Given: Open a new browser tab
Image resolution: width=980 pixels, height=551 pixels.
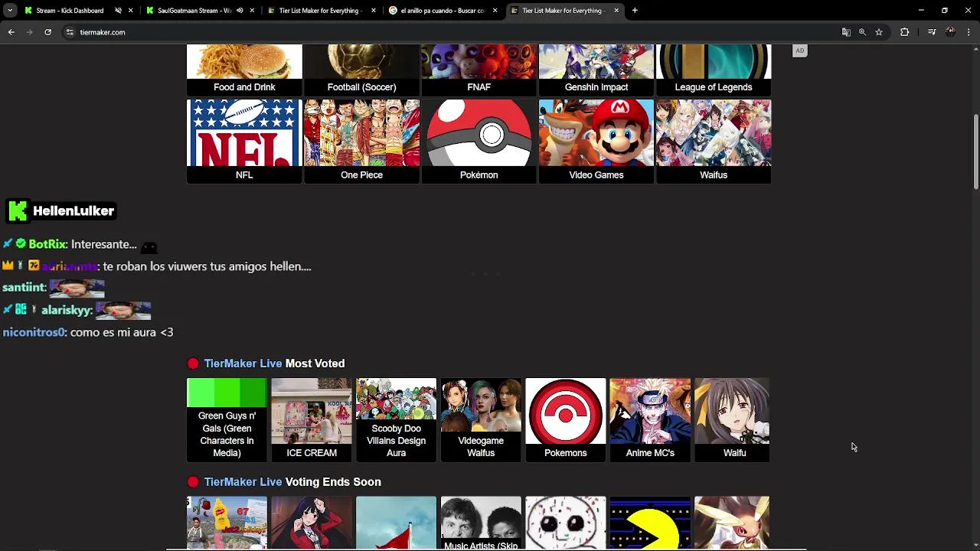Looking at the screenshot, I should (635, 11).
